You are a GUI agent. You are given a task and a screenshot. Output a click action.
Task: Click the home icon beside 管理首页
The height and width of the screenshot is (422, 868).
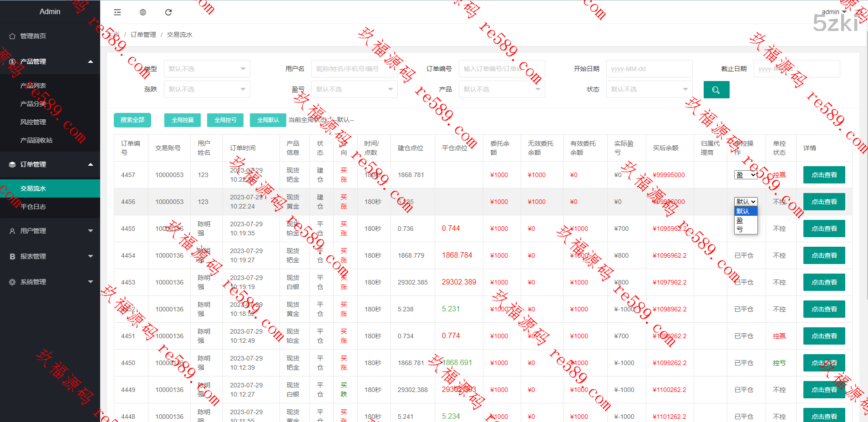12,36
